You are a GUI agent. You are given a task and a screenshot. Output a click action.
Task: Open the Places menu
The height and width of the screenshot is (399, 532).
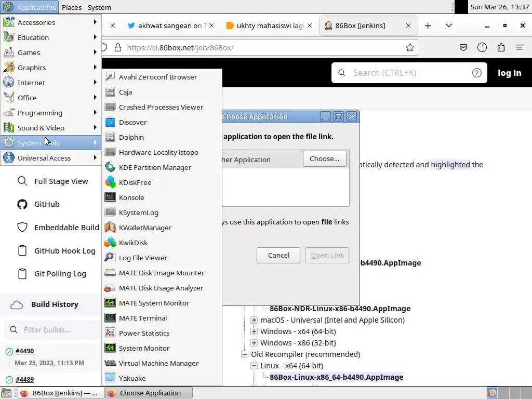[x=72, y=7]
